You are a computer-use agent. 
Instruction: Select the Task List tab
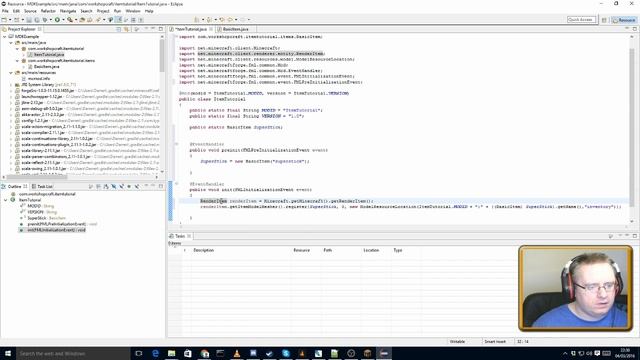click(x=42, y=186)
